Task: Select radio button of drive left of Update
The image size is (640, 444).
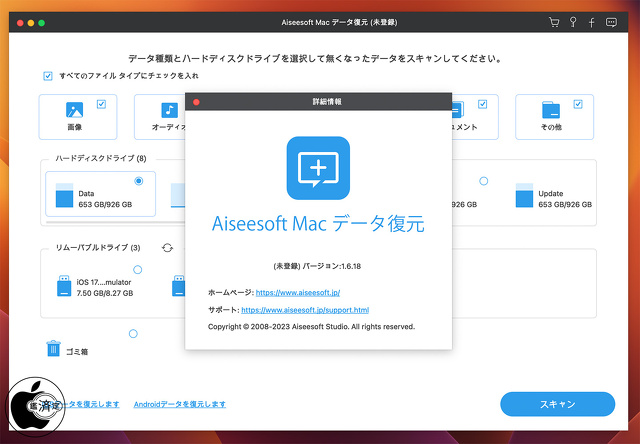Action: click(x=484, y=181)
